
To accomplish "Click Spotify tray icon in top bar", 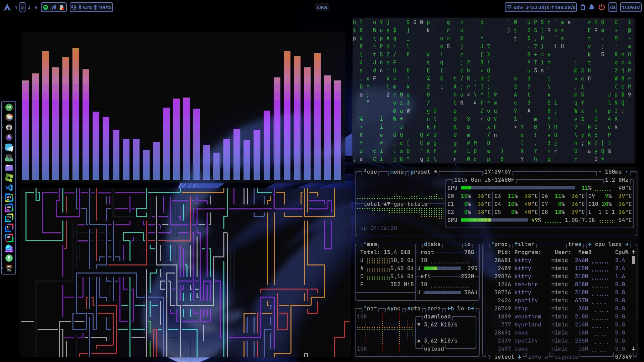I will click(46, 7).
